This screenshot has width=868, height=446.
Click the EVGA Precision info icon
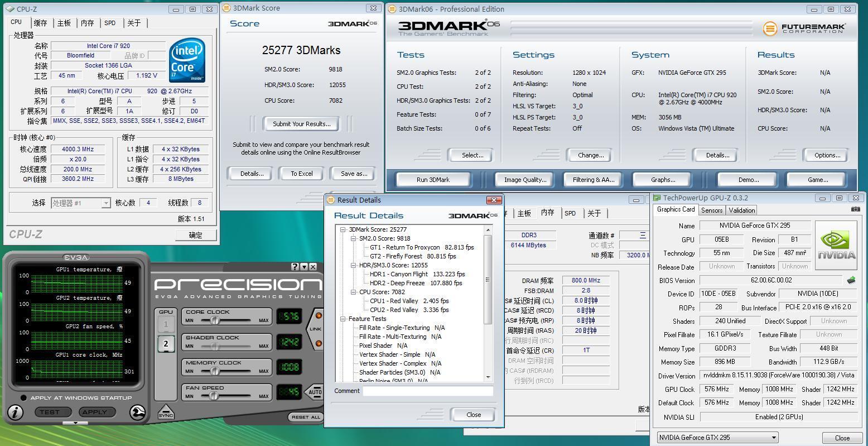pos(15,413)
